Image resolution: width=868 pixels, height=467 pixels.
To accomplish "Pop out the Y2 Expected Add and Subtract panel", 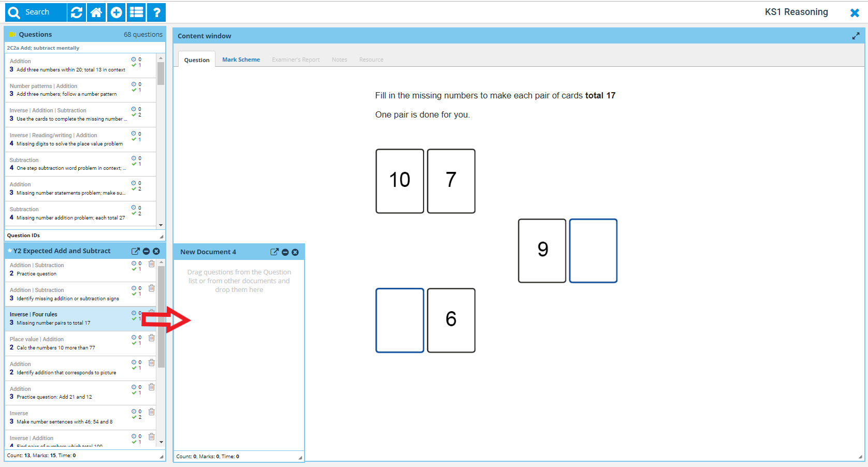I will [x=136, y=251].
